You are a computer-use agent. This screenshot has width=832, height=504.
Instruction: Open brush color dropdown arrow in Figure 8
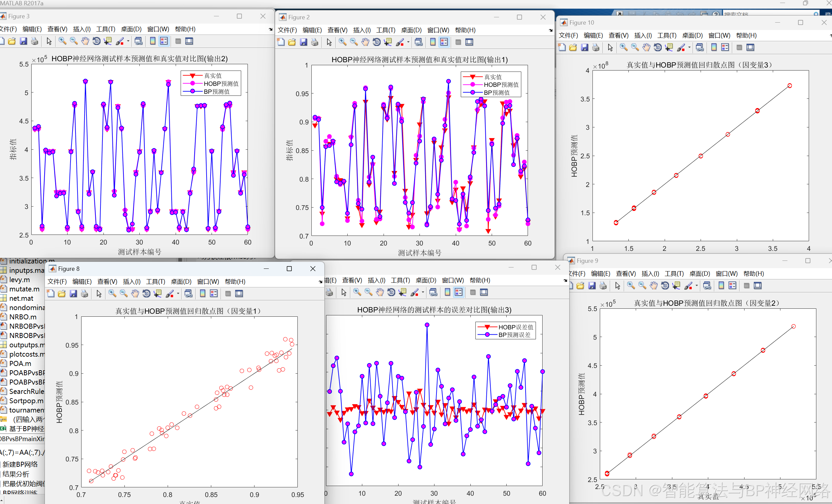point(178,294)
